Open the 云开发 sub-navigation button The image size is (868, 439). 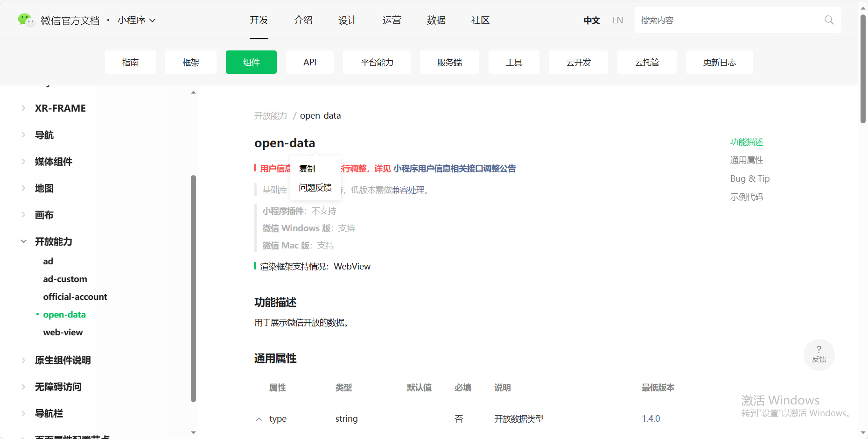[578, 62]
